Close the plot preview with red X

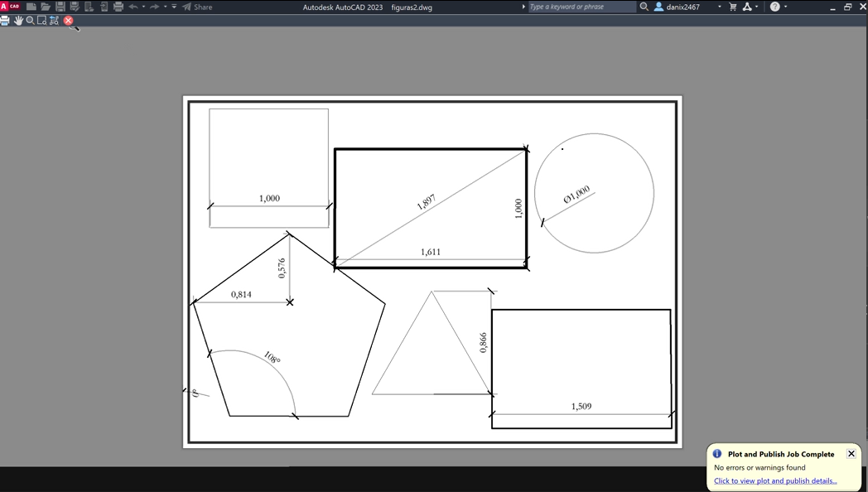[x=68, y=21]
